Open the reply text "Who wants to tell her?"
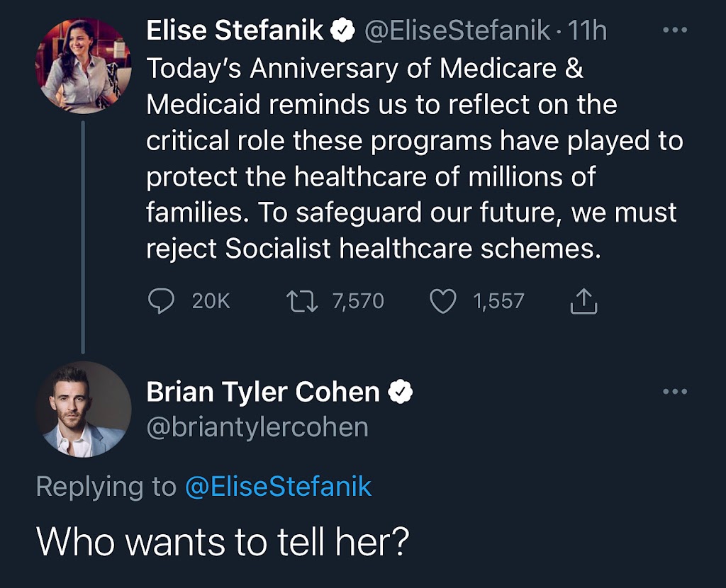The image size is (726, 588). [223, 541]
